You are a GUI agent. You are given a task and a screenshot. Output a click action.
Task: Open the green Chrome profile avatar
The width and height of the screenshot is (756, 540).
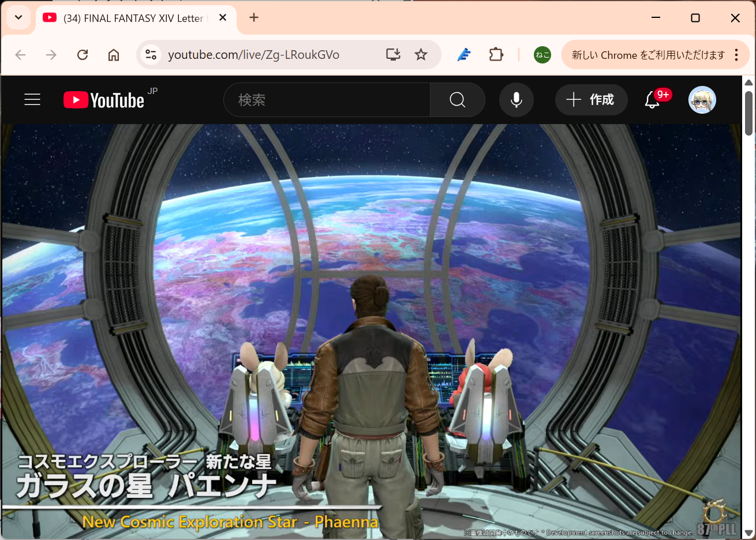click(542, 55)
